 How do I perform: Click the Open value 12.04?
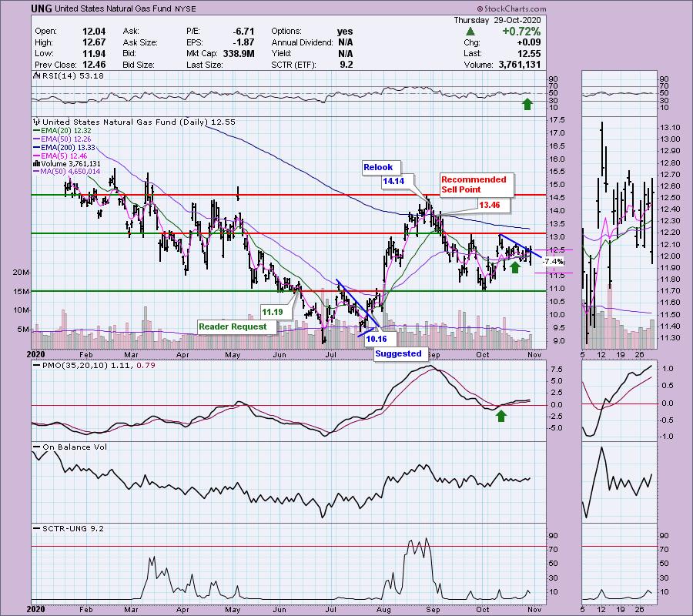94,32
